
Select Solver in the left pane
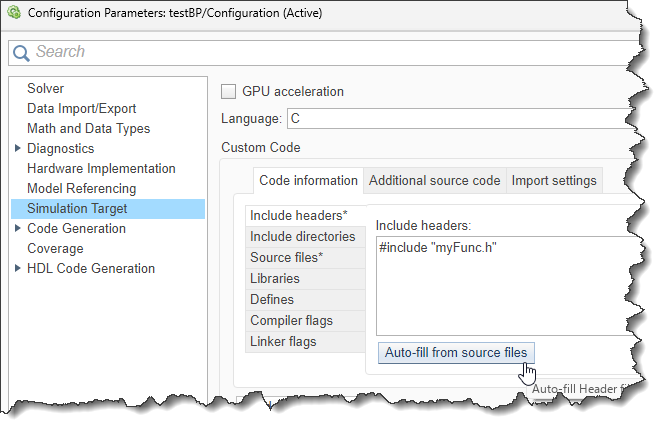pyautogui.click(x=45, y=89)
